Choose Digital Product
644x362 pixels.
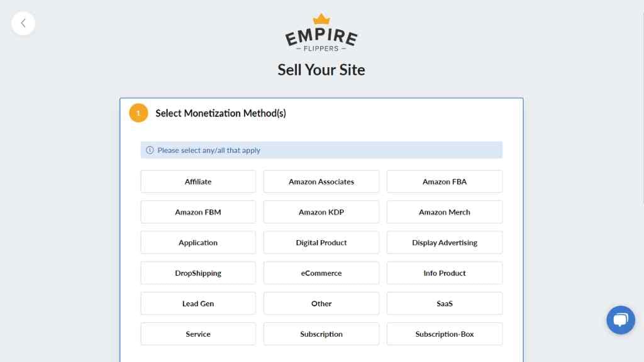pyautogui.click(x=321, y=242)
